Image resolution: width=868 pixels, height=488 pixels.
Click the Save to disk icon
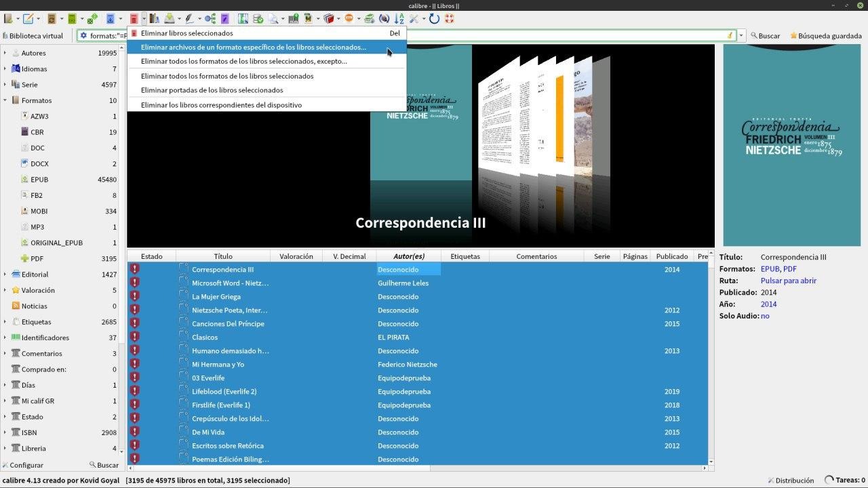[170, 19]
